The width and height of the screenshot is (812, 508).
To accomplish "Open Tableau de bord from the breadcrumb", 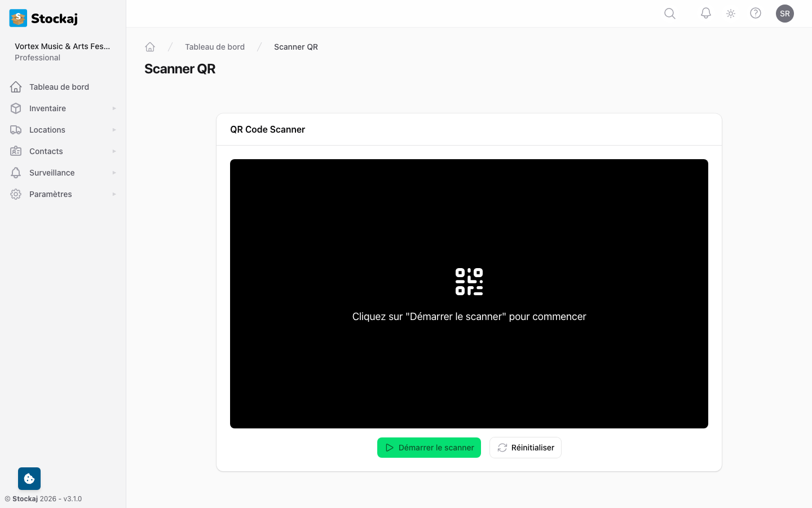I will point(215,46).
